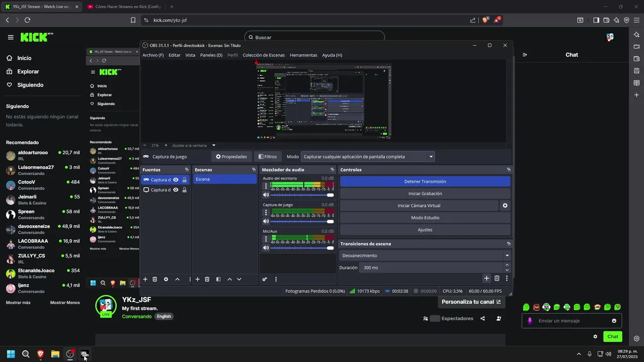
Task: Open transition properties three-dot menu
Action: [507, 278]
